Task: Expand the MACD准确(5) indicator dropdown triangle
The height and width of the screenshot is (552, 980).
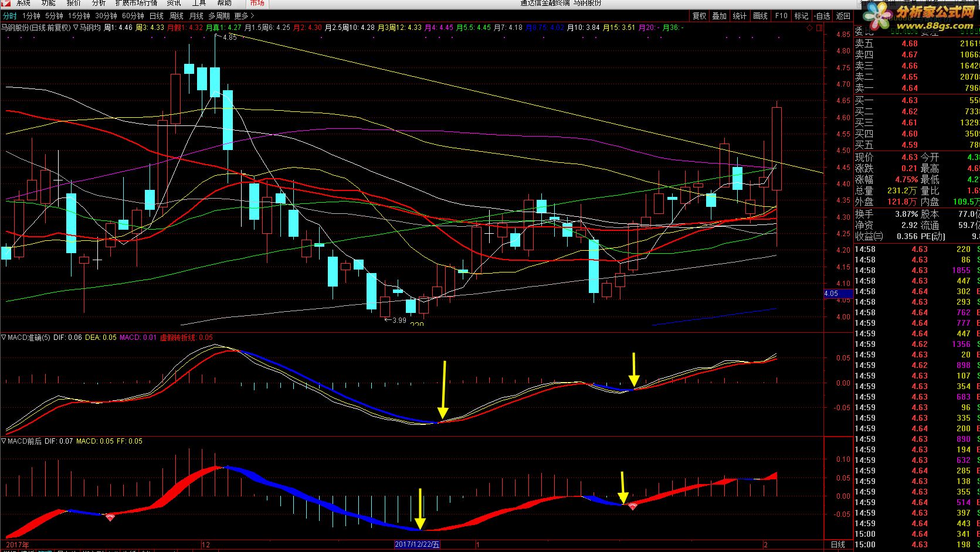Action: [4, 338]
